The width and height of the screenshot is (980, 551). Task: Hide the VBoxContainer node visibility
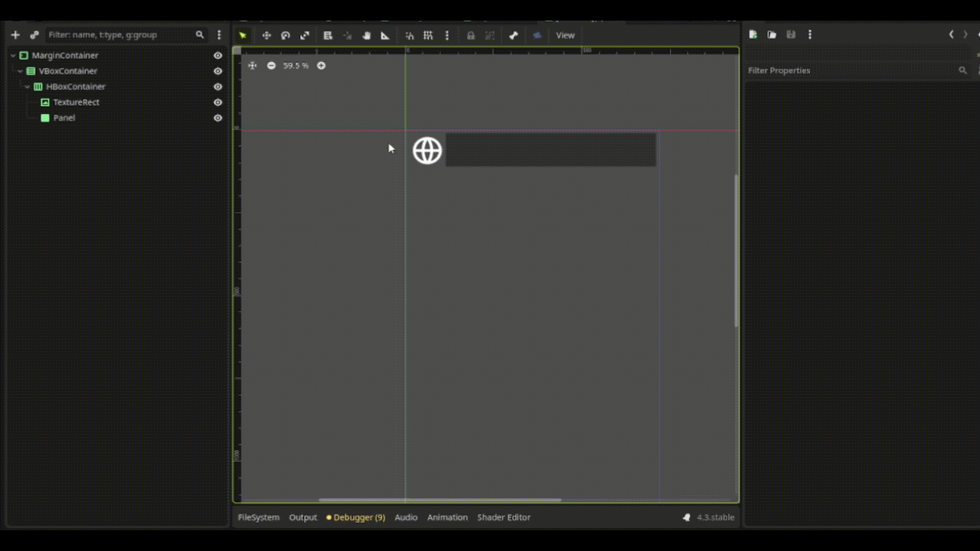pos(218,71)
